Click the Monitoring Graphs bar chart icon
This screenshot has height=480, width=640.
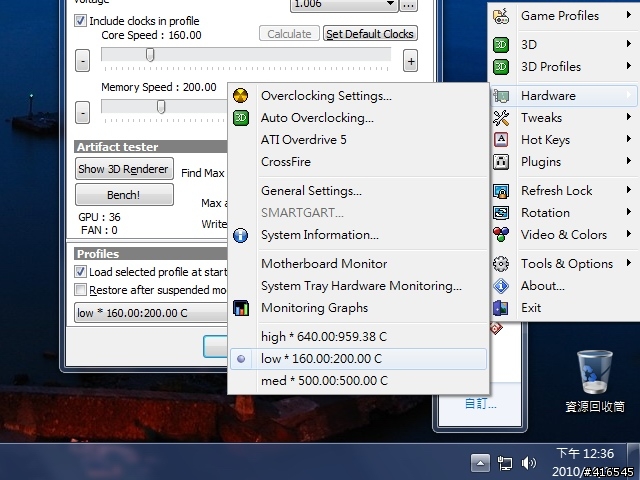pyautogui.click(x=241, y=308)
